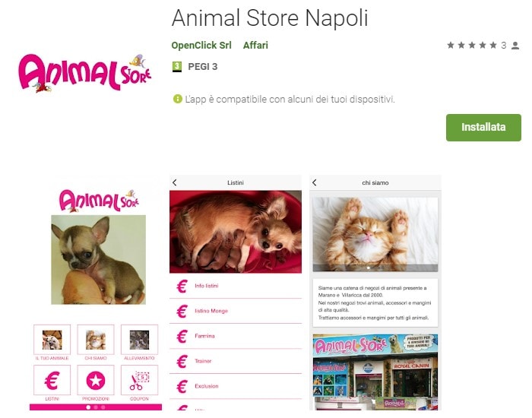The width and height of the screenshot is (532, 418).
Task: Select the Info listini menu entry
Action: click(236, 286)
